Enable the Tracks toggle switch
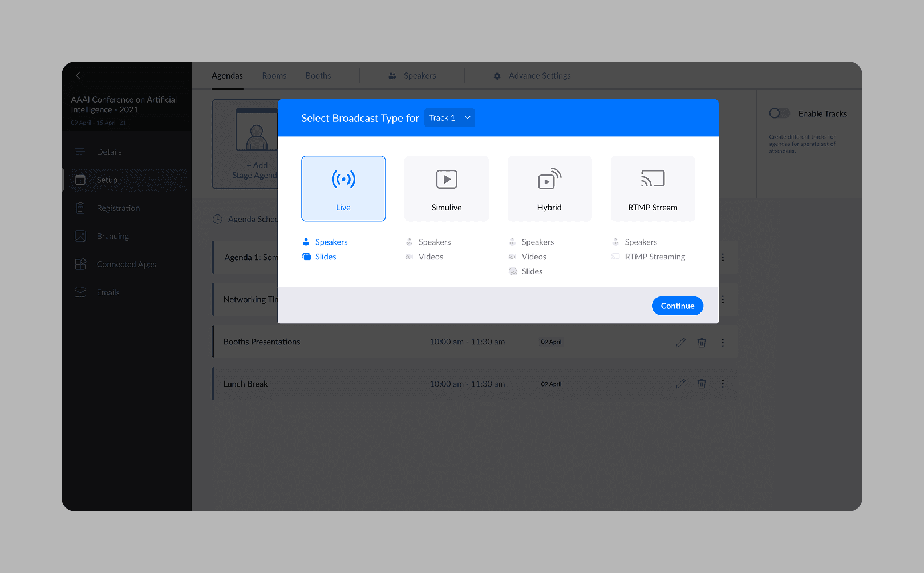This screenshot has height=573, width=924. (780, 113)
